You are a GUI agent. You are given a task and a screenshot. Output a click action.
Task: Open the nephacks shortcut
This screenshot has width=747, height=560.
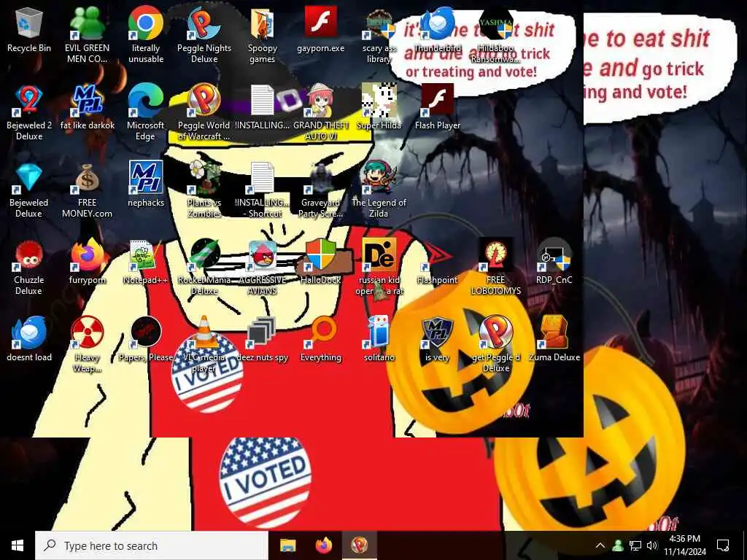point(146,184)
